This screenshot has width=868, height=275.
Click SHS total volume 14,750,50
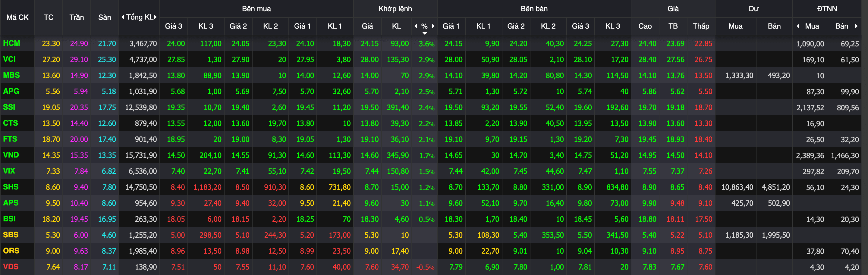point(141,187)
